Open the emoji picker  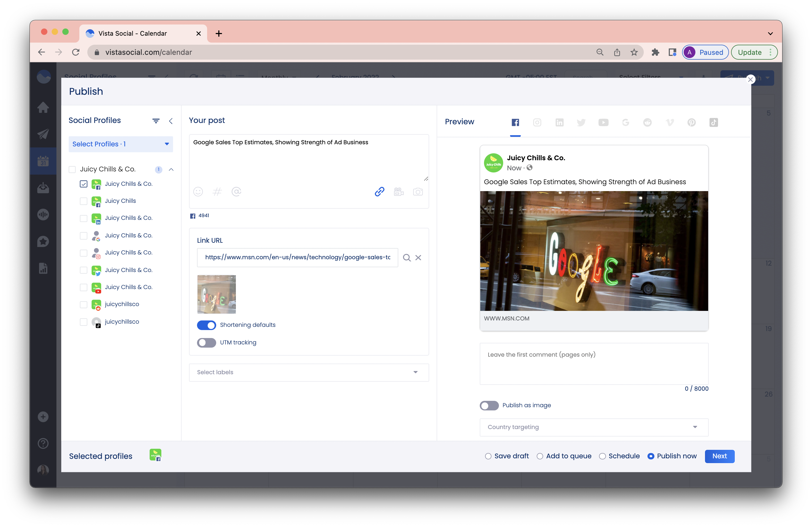coord(198,192)
